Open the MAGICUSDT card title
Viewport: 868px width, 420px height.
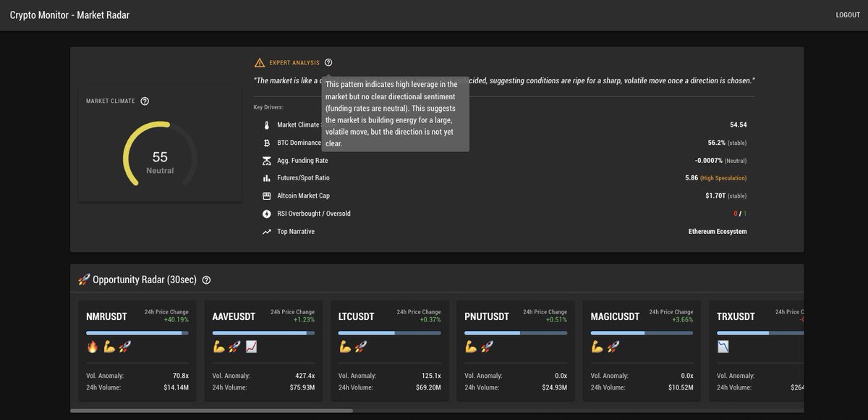click(x=615, y=317)
